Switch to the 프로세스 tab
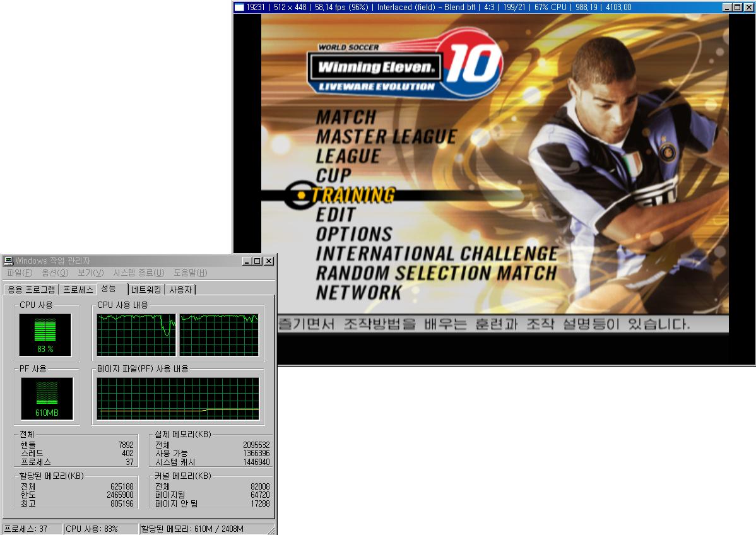The width and height of the screenshot is (756, 535). click(78, 290)
